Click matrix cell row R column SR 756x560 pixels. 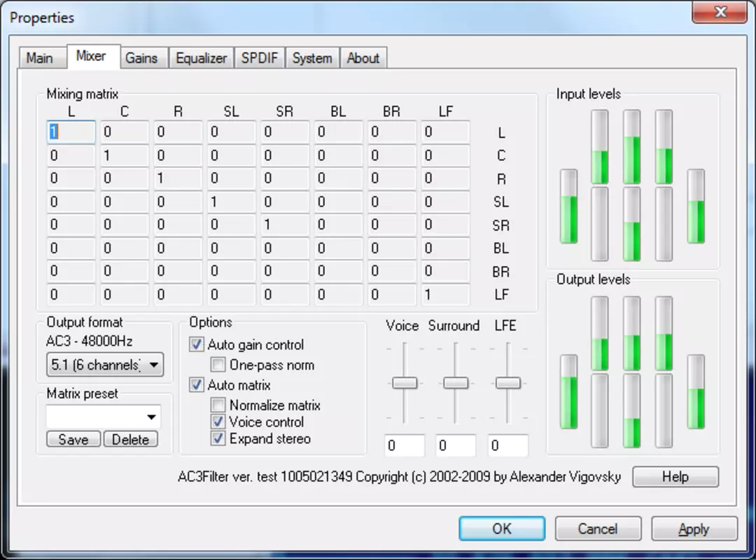click(285, 178)
